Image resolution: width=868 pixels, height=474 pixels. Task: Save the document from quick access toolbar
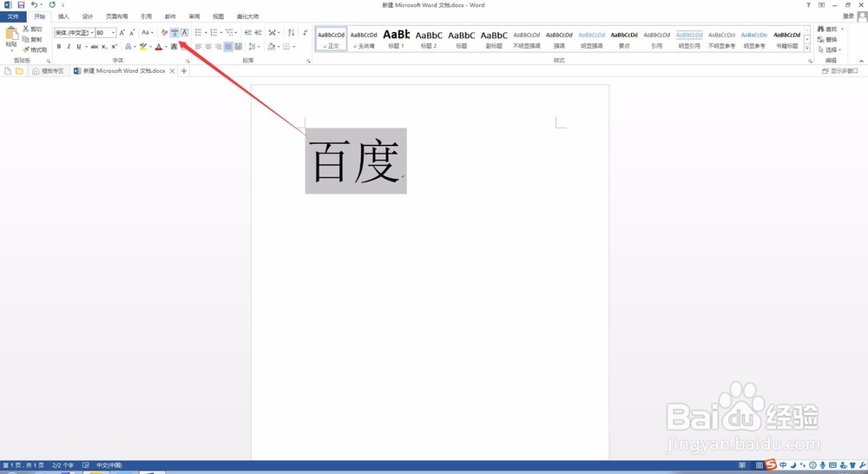pyautogui.click(x=21, y=5)
